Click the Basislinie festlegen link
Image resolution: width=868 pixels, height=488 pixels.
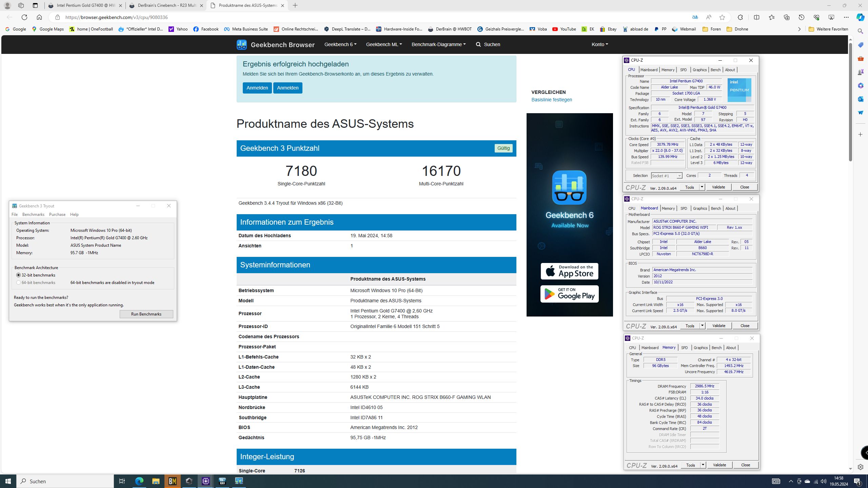point(552,100)
